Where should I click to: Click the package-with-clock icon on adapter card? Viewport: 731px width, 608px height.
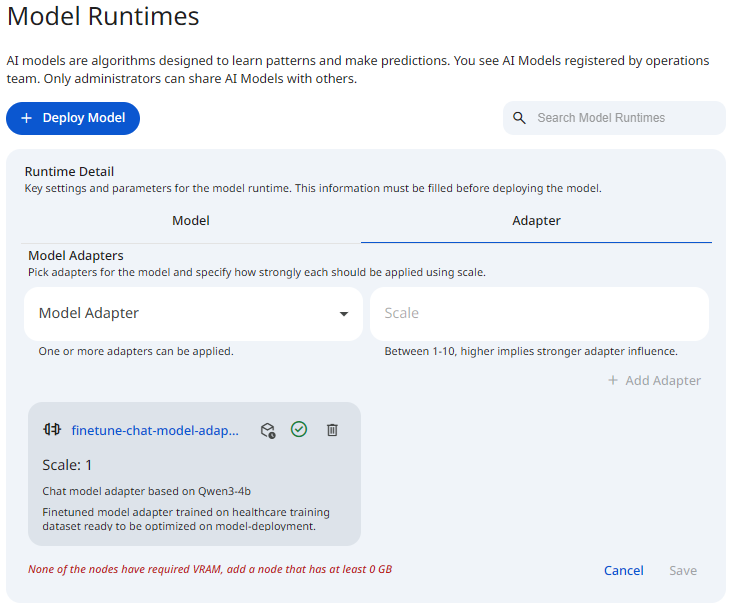click(x=268, y=430)
